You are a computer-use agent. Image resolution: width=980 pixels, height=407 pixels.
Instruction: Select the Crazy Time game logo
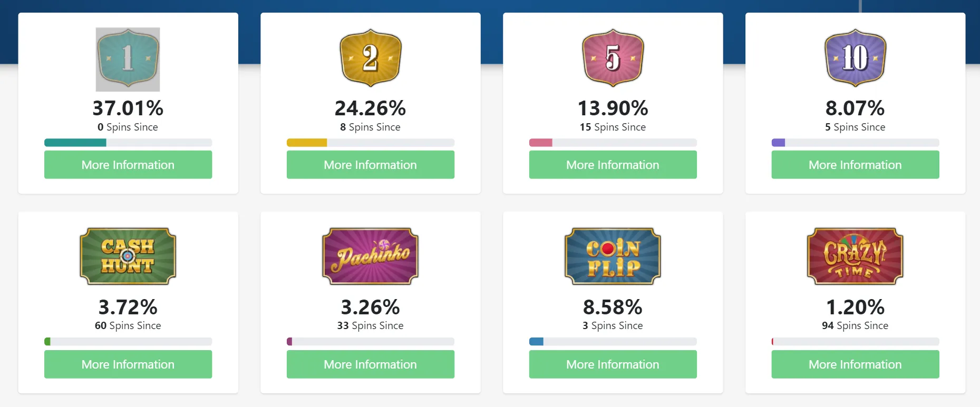(855, 256)
